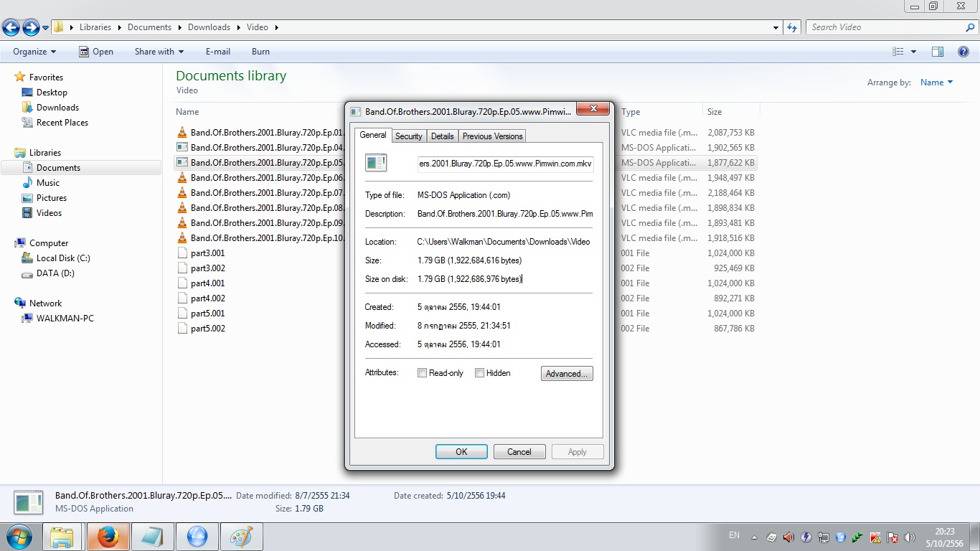Close the Properties dialog with the red X

pos(594,109)
